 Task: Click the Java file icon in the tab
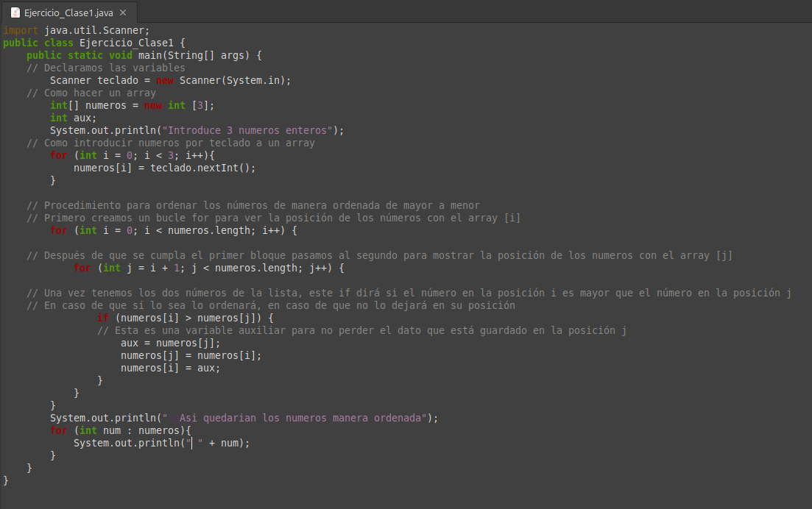click(x=15, y=13)
